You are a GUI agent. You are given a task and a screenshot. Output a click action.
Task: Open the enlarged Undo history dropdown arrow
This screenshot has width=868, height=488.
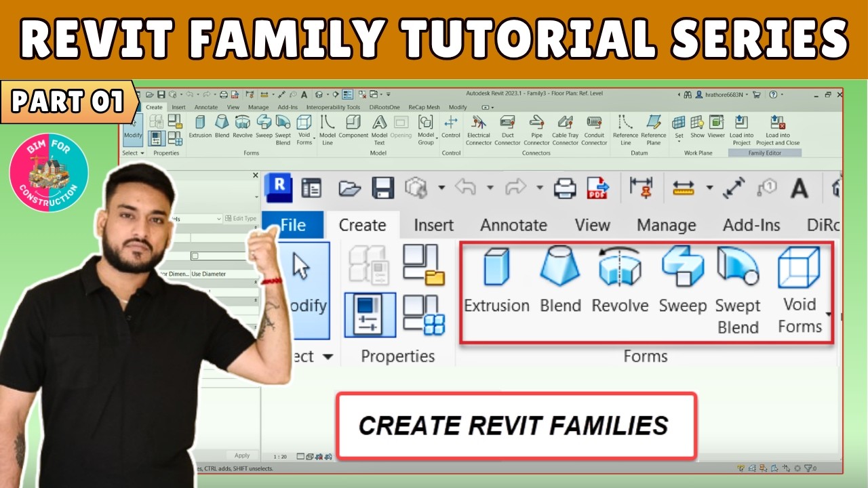(490, 188)
